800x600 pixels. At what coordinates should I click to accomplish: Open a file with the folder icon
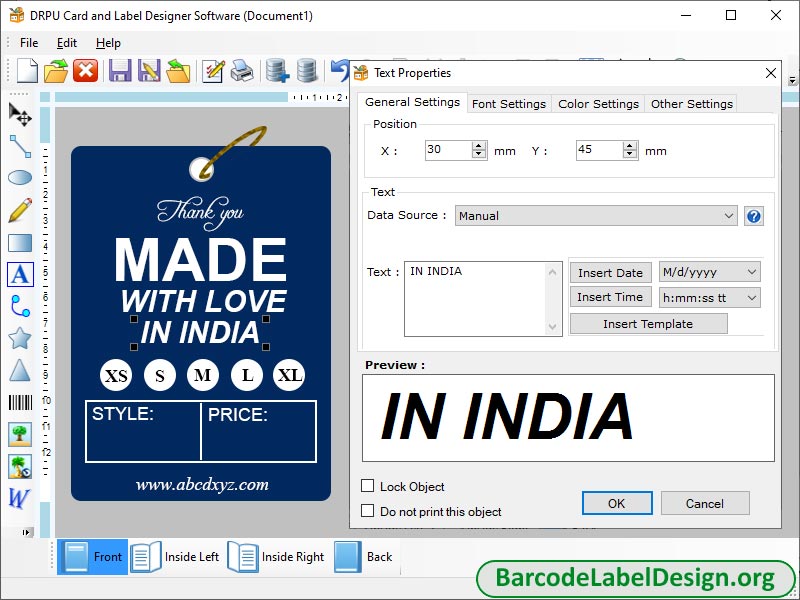(x=56, y=70)
